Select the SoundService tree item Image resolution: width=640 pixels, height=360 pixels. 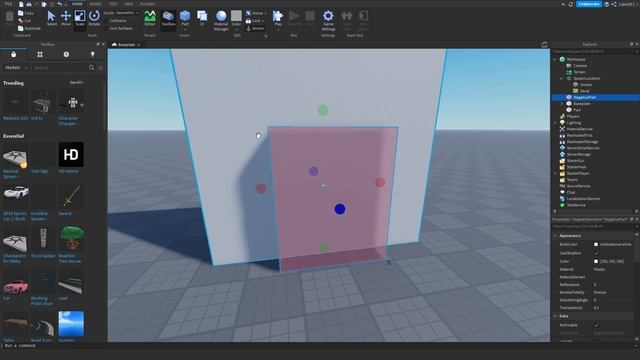tap(578, 186)
